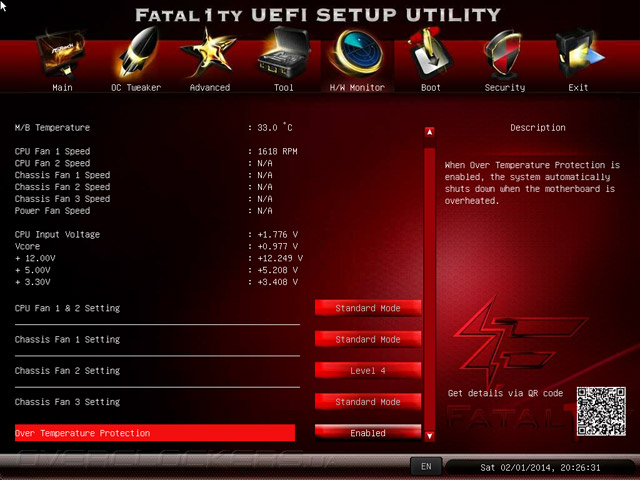Open the Security tab label
The image size is (640, 480).
505,88
